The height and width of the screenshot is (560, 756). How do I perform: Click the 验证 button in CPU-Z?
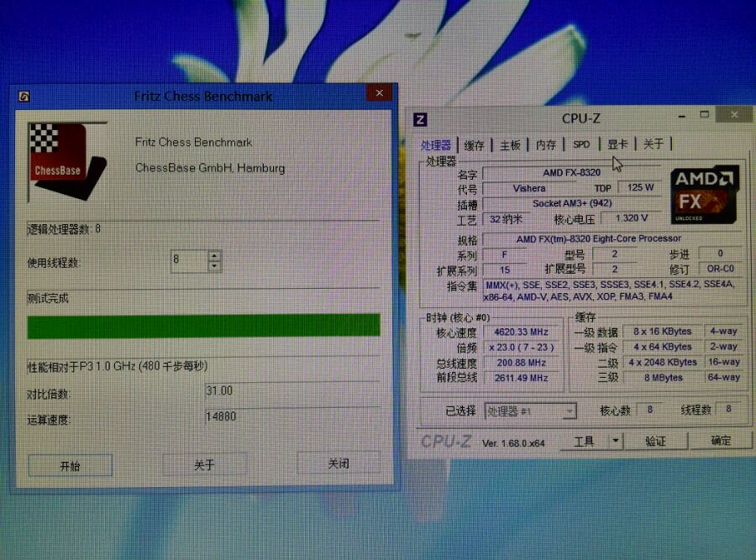point(655,441)
